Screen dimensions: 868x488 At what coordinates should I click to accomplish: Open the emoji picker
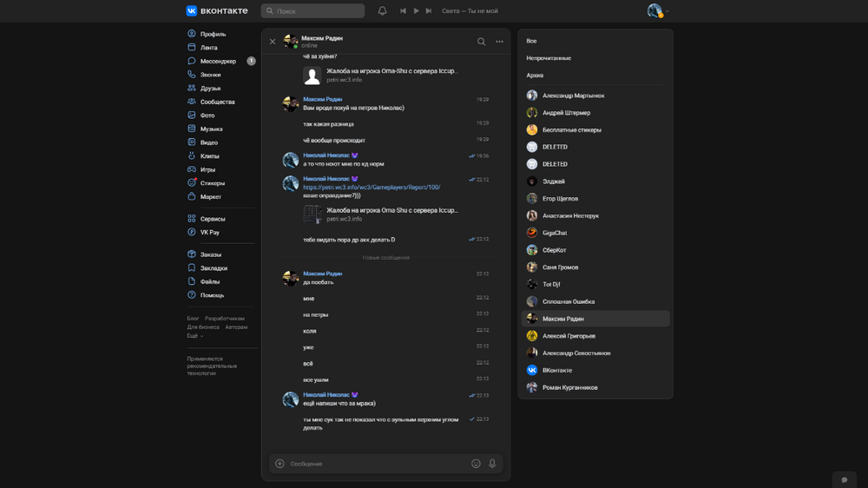476,464
